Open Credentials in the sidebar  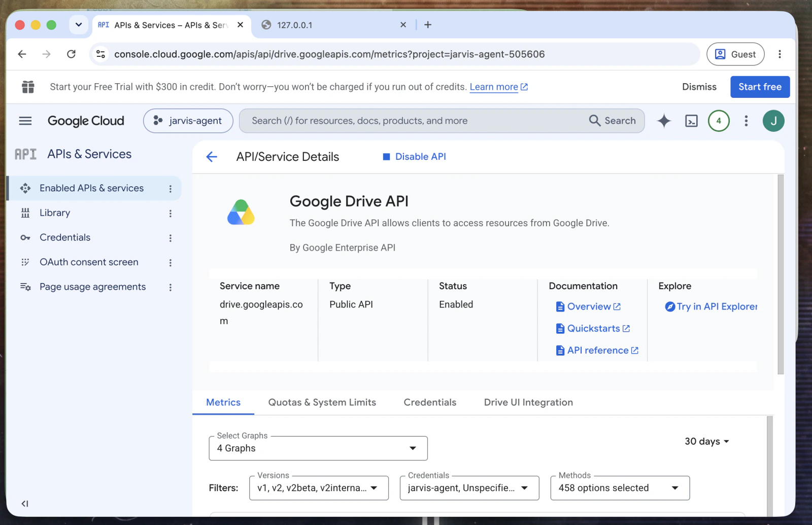coord(65,237)
